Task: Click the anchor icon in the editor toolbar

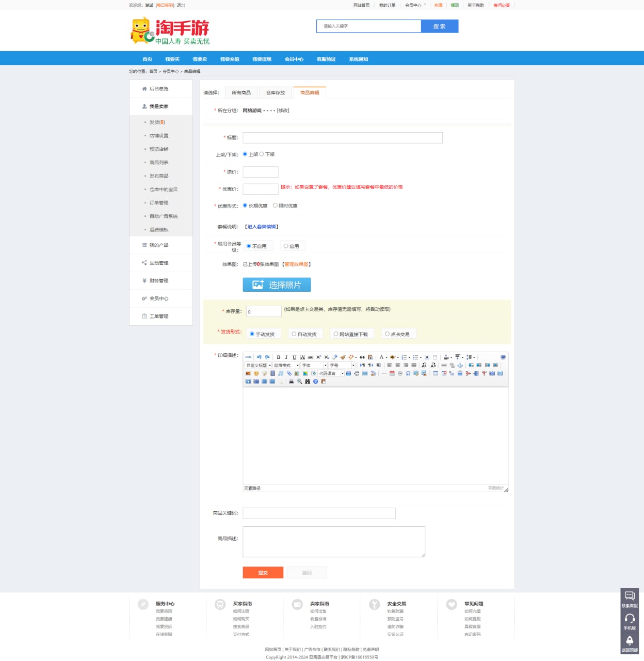Action: [460, 365]
